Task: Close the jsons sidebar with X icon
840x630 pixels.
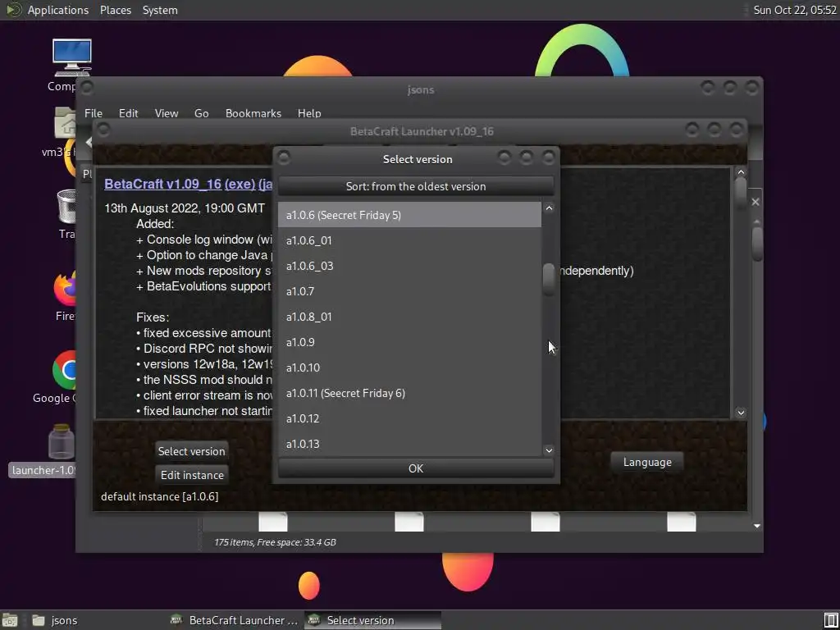Action: pos(756,202)
